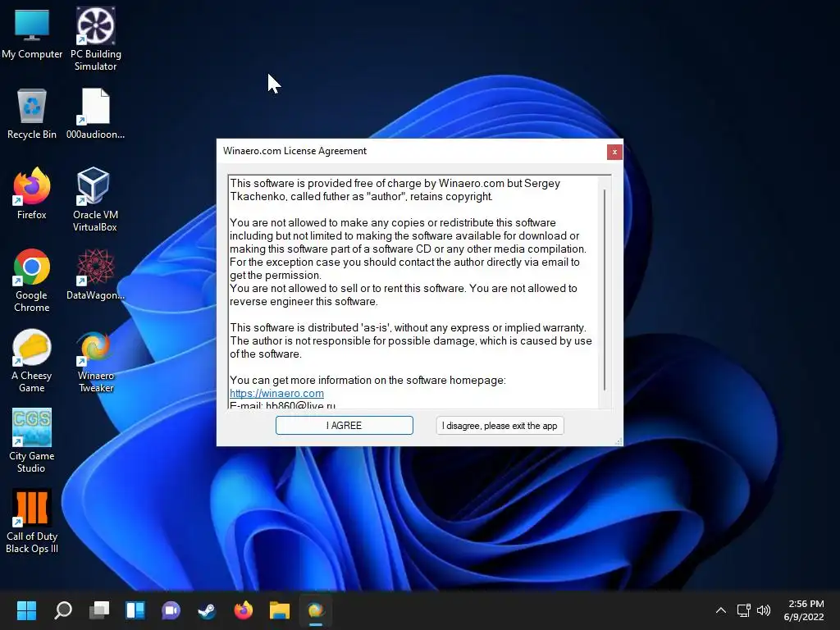Click Winaero Tweaker taskbar icon
Image resolution: width=840 pixels, height=630 pixels.
(x=316, y=610)
